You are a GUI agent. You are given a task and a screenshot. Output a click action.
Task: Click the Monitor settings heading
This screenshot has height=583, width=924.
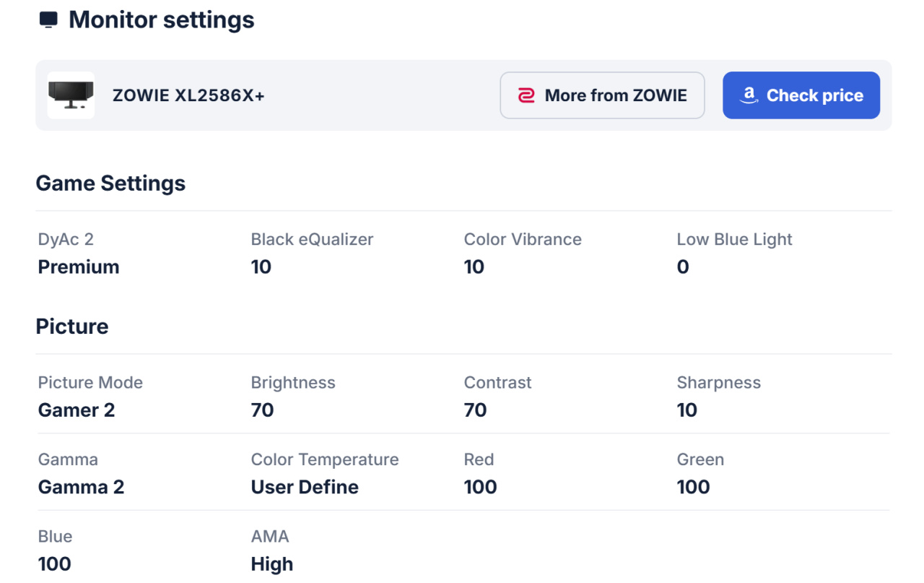pyautogui.click(x=161, y=20)
